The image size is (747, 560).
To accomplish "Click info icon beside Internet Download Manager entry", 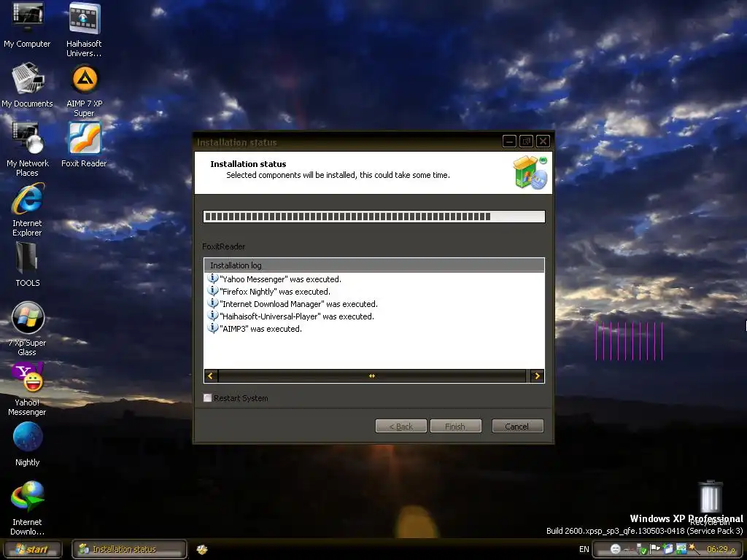I will point(212,303).
